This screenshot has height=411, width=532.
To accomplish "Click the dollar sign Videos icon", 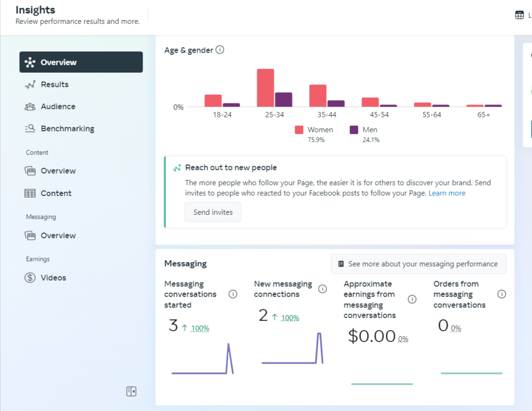I will (30, 278).
